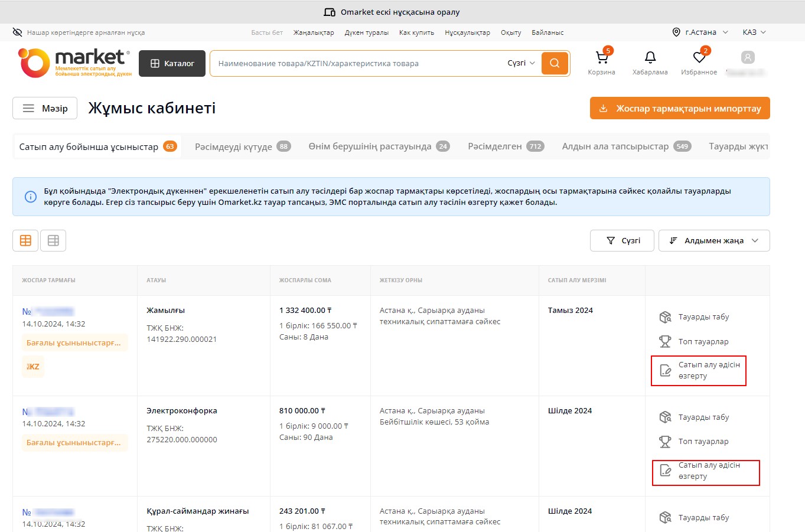Switch to card grid view
The width and height of the screenshot is (805, 532).
[x=25, y=240]
